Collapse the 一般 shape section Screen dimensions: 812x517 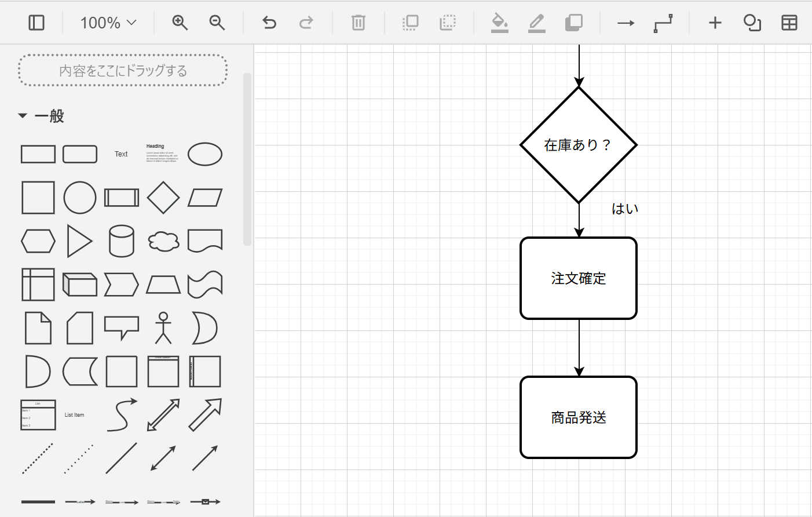(22, 116)
